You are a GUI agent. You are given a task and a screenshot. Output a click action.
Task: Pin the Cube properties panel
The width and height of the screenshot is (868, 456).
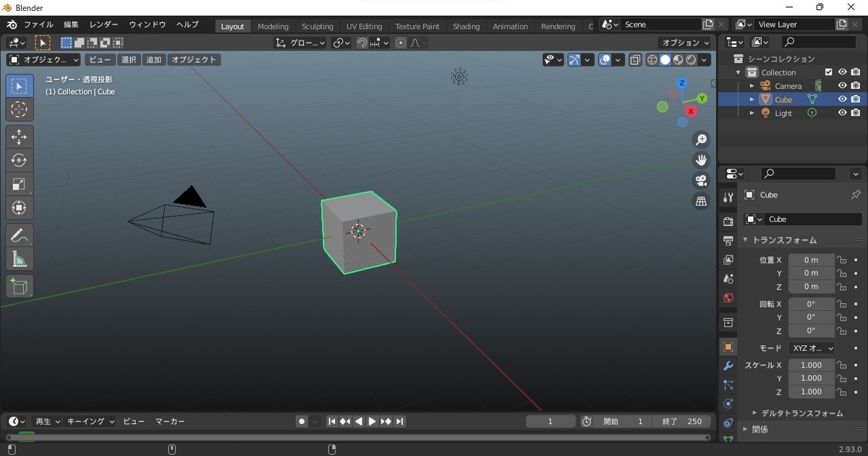(855, 195)
